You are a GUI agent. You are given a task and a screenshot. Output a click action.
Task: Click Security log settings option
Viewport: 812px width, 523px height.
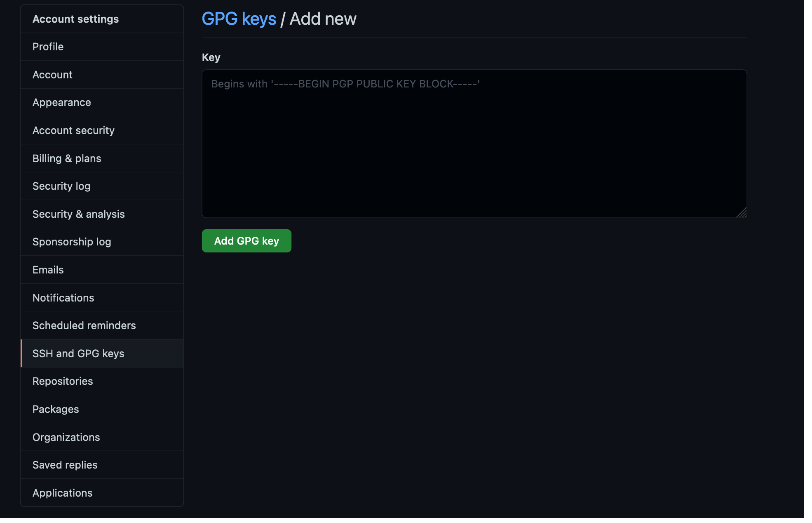61,186
